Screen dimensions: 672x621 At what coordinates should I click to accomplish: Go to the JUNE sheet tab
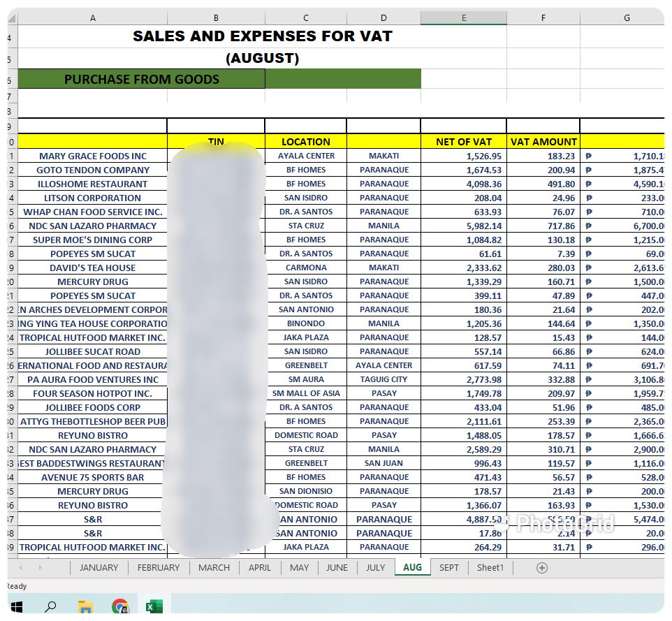tap(337, 568)
